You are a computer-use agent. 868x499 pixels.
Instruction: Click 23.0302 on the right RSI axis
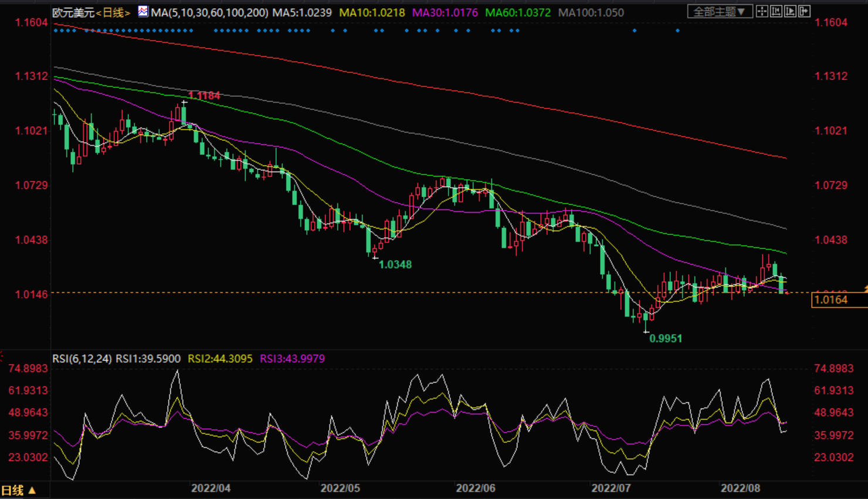[833, 457]
